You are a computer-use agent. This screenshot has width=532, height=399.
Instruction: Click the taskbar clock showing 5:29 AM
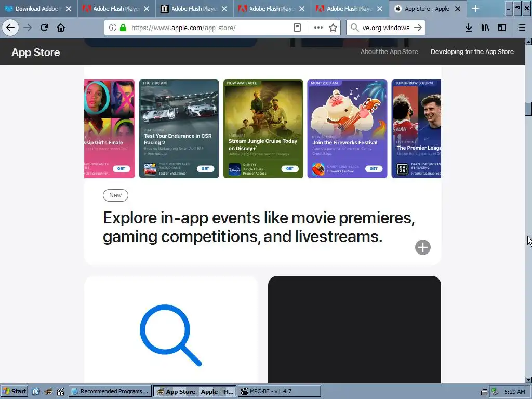point(514,392)
